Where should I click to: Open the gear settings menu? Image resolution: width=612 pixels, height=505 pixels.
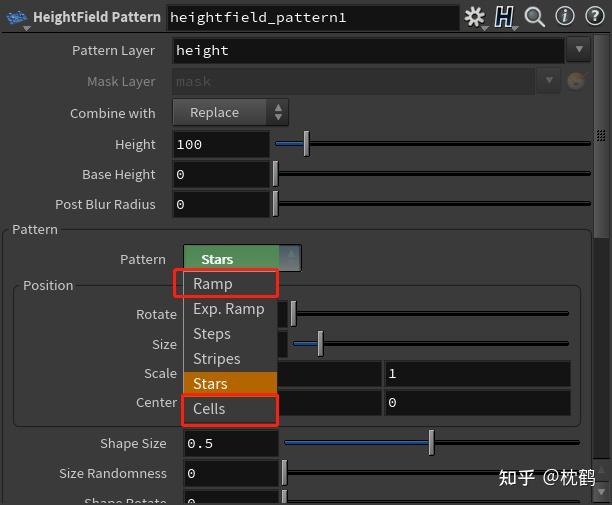(474, 17)
